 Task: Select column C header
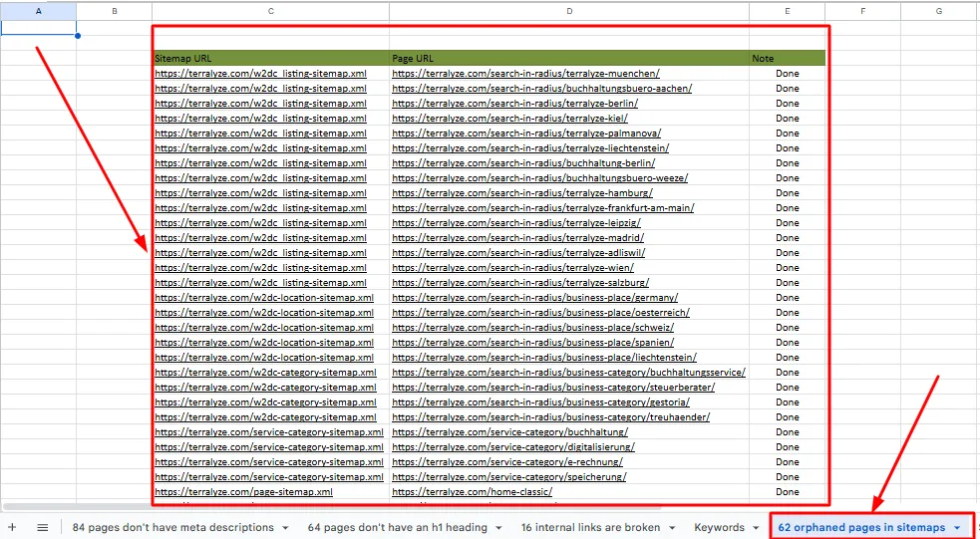270,11
